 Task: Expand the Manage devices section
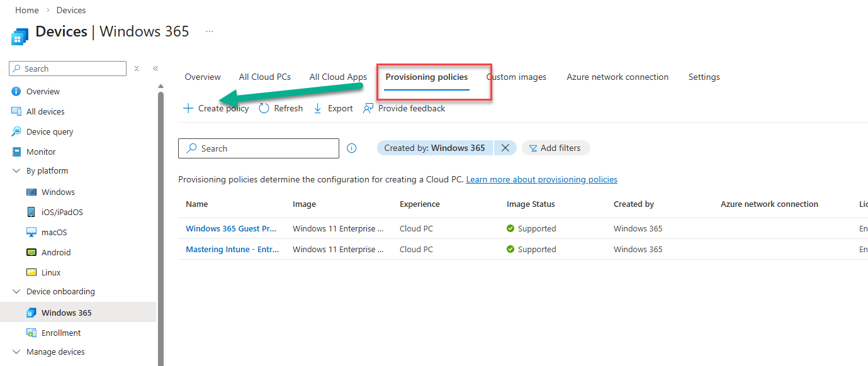point(16,352)
